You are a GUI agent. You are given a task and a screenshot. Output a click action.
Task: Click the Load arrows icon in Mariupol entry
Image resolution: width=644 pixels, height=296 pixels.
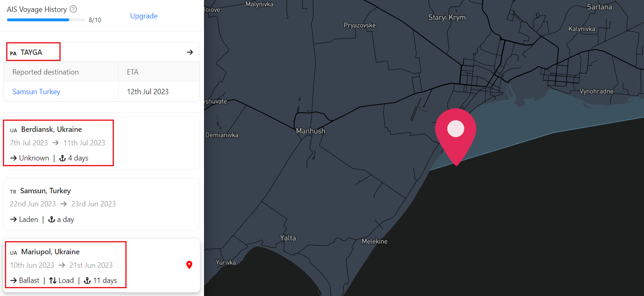tap(53, 280)
